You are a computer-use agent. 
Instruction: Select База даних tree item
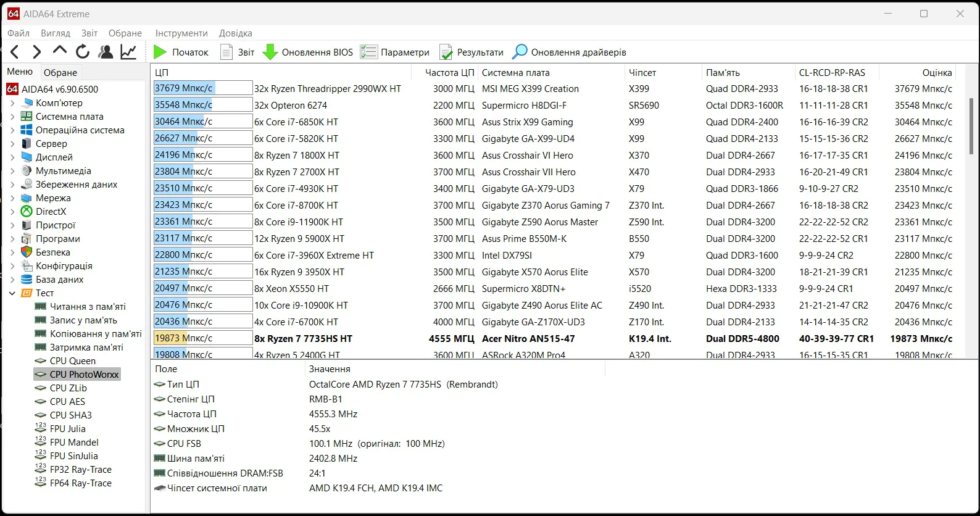click(52, 280)
